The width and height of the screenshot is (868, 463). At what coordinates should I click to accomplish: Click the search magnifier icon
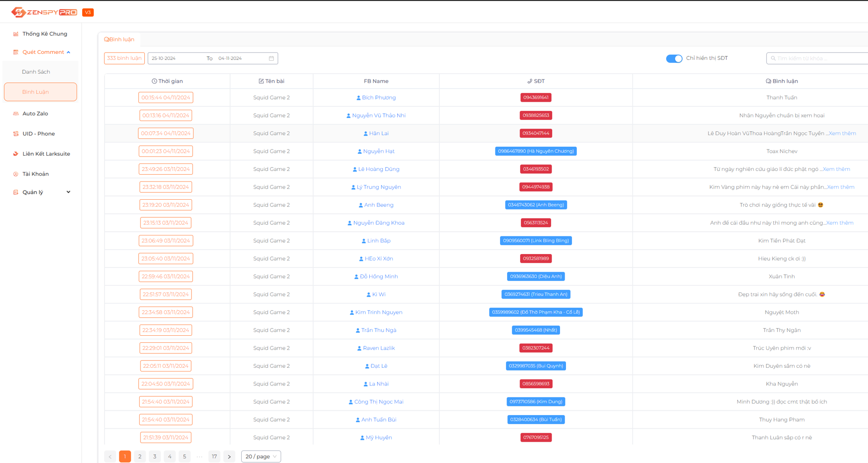point(773,59)
